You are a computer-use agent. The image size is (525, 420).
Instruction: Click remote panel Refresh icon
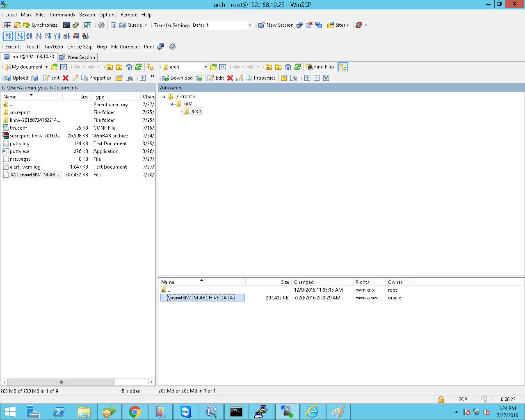(x=297, y=67)
